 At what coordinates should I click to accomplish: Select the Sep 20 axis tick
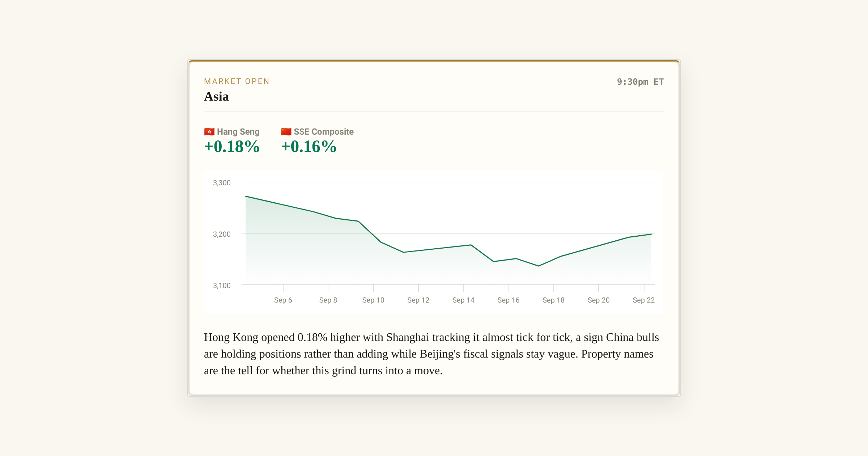tap(599, 300)
